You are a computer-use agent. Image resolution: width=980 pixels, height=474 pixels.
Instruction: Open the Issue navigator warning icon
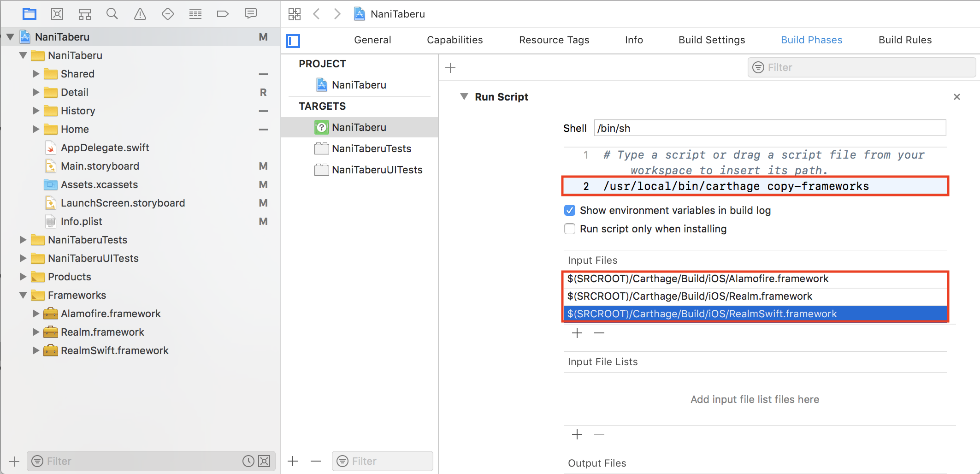pyautogui.click(x=140, y=14)
